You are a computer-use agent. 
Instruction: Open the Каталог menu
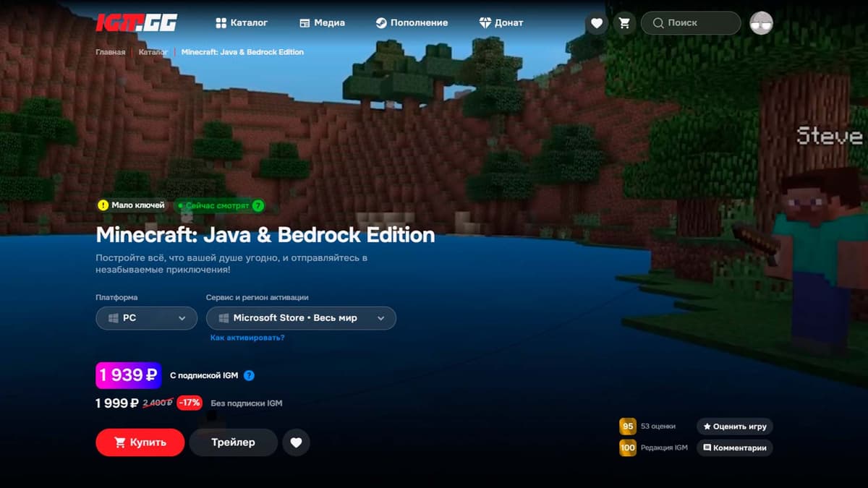coord(242,23)
